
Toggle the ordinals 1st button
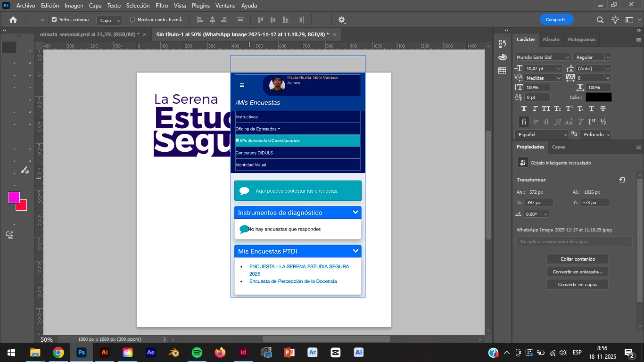tap(592, 122)
